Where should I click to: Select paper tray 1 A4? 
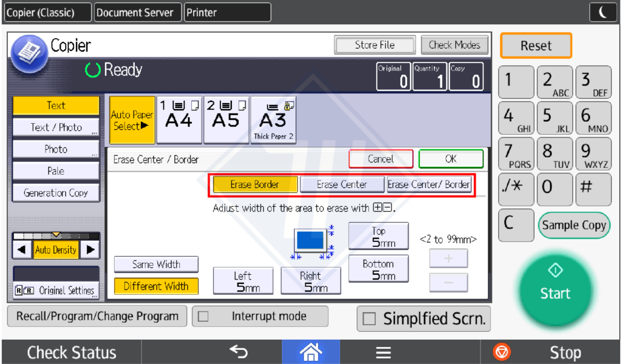click(x=179, y=120)
